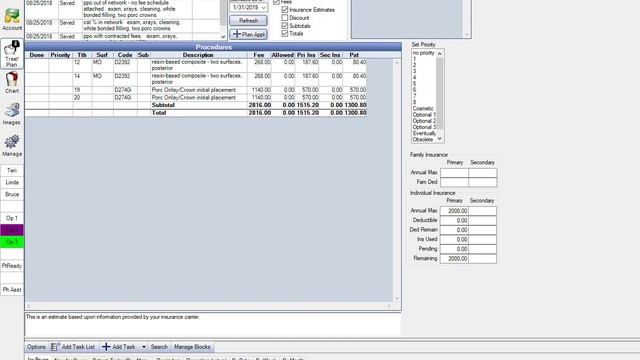Click the Fee column header
Screen dimensions: 640x360
point(259,55)
